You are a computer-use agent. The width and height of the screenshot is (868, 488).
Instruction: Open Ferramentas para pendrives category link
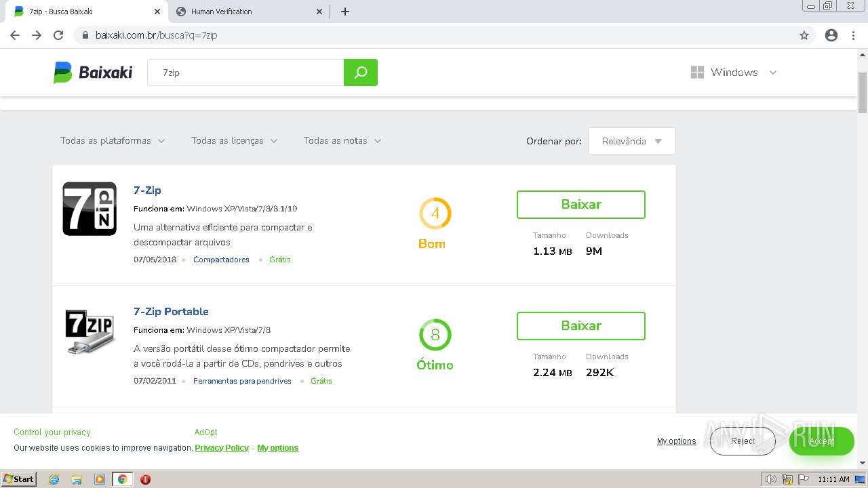pos(242,381)
